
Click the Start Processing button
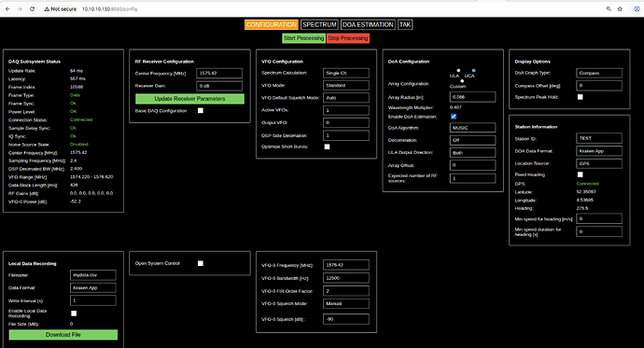[304, 38]
